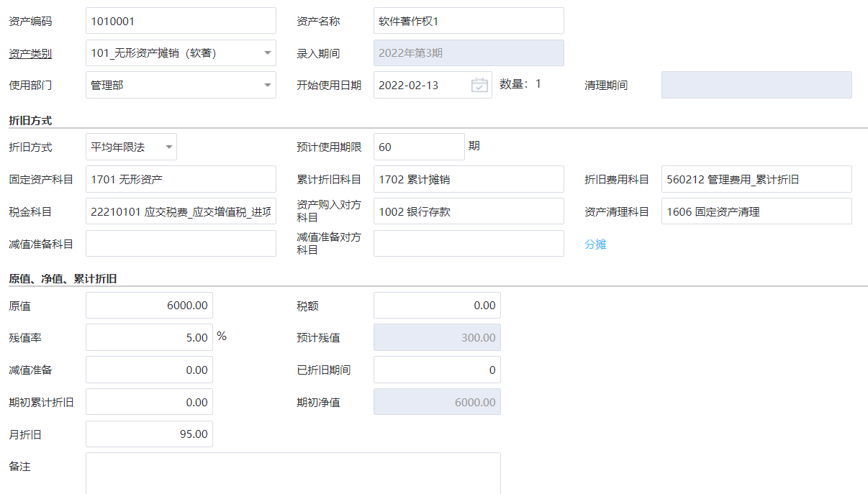
Task: Click the 残值率 field showing 5.00
Action: (149, 337)
